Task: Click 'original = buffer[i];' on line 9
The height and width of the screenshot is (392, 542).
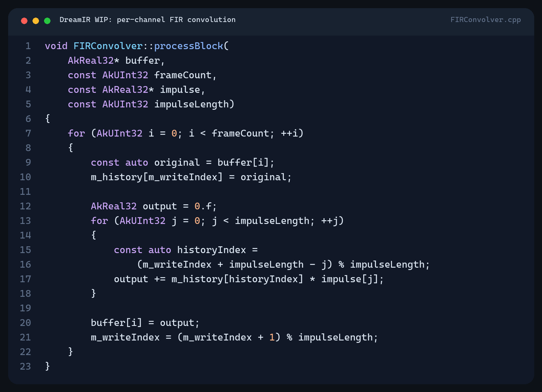Action: pyautogui.click(x=214, y=162)
